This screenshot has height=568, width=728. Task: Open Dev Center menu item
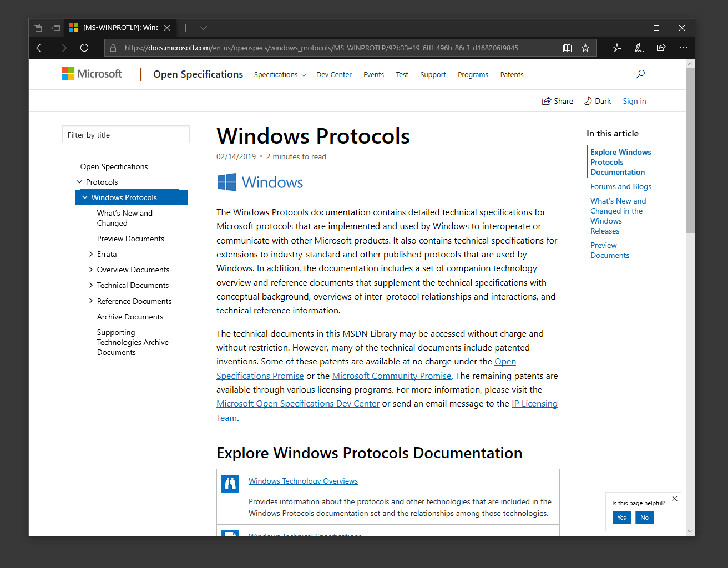coord(334,75)
